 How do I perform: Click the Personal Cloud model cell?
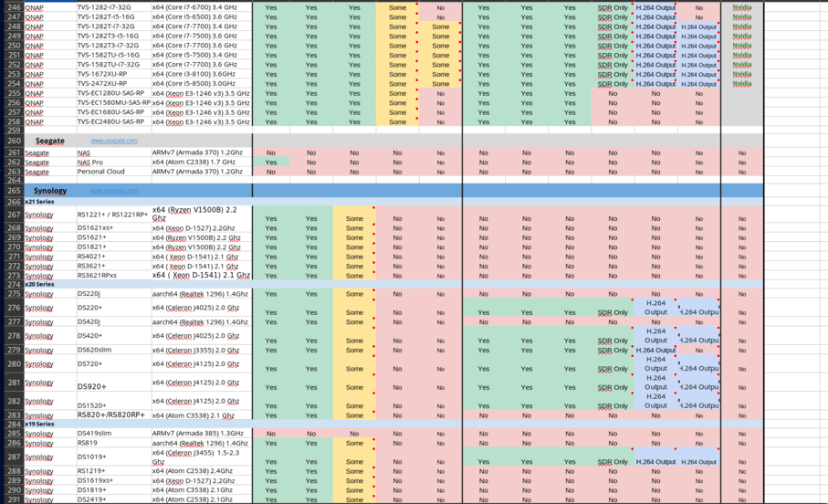[x=113, y=172]
